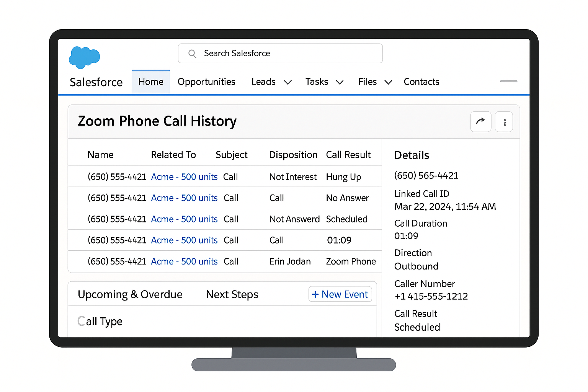Select the Upcoming & Overdue tab

pos(130,294)
